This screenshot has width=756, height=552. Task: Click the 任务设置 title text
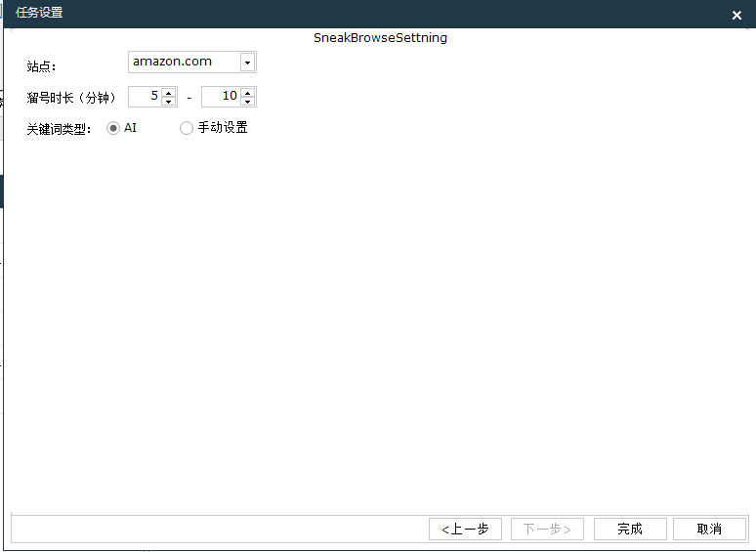coord(39,13)
